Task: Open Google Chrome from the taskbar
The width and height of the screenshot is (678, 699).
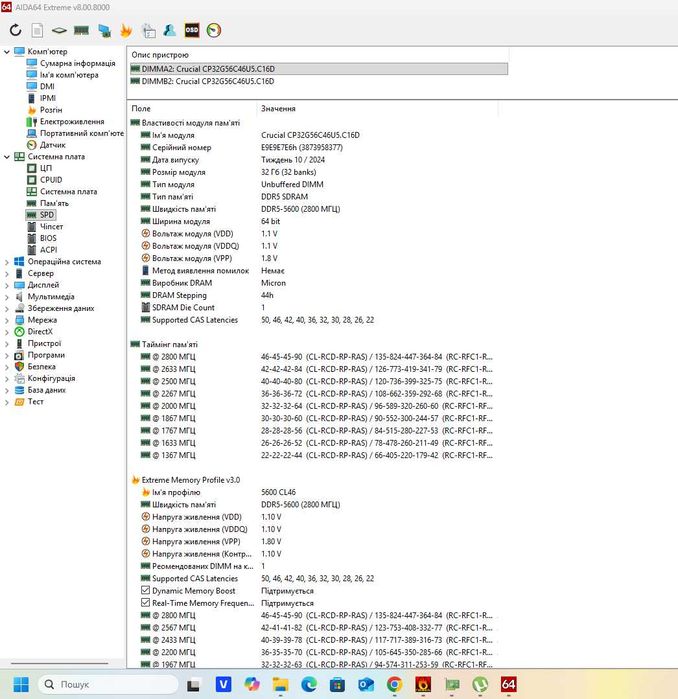Action: pyautogui.click(x=394, y=684)
